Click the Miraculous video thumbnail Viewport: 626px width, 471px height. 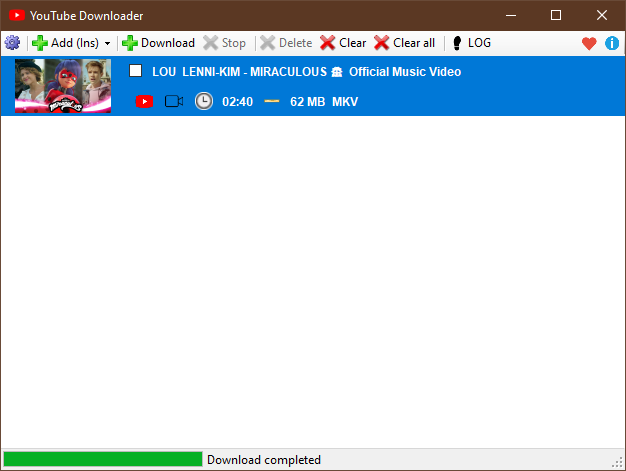(63, 85)
